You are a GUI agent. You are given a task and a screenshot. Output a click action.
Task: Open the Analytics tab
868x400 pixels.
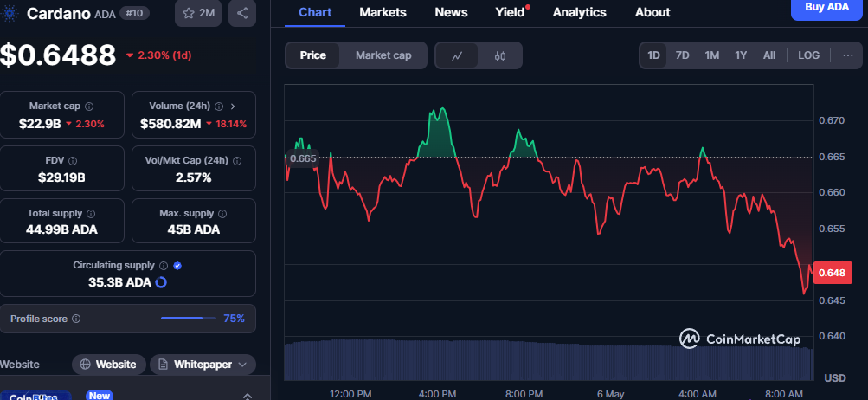(x=579, y=12)
